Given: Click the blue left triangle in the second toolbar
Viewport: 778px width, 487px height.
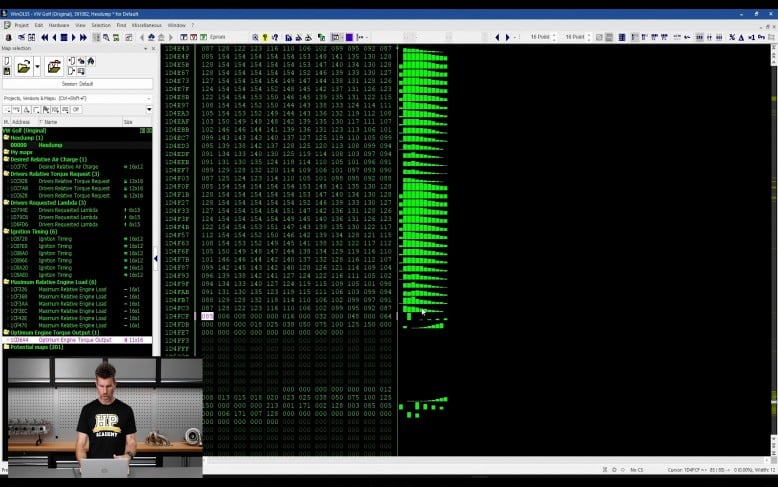Looking at the screenshot, I should tap(497, 37).
